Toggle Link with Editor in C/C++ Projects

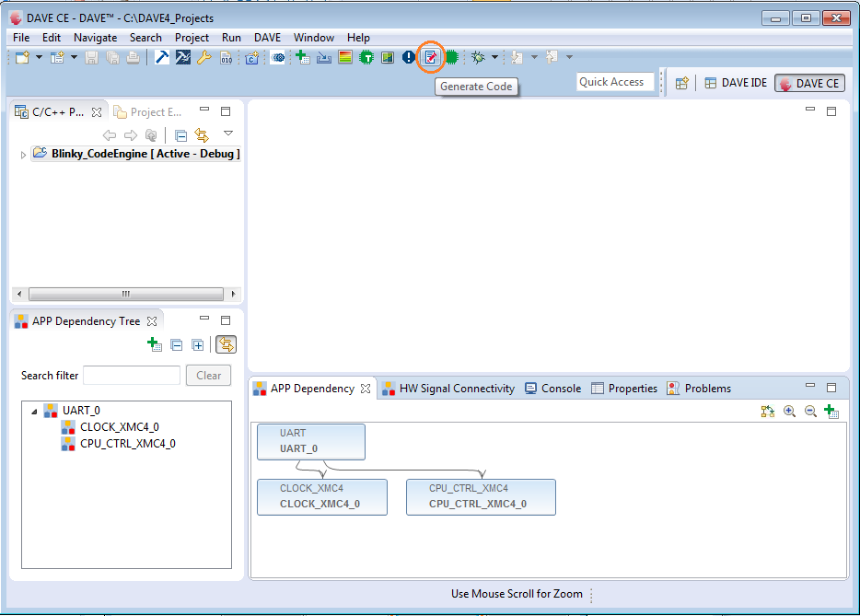pos(202,135)
